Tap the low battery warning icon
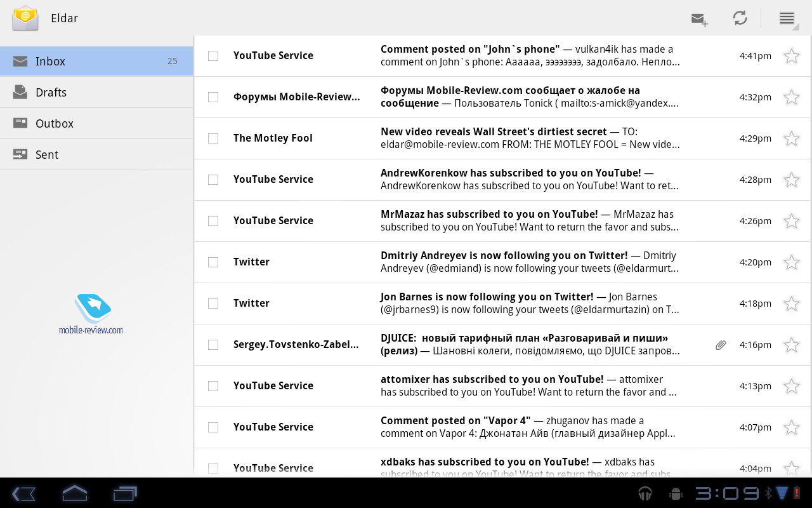812x508 pixels. point(797,493)
